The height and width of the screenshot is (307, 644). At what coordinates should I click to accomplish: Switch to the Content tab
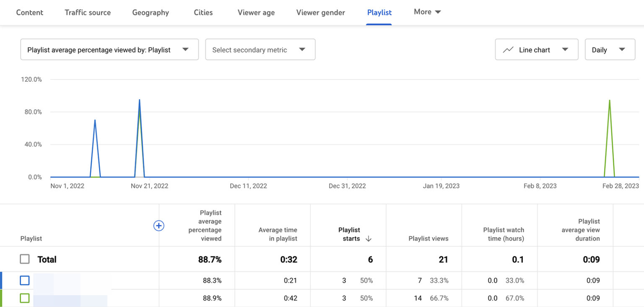point(29,12)
